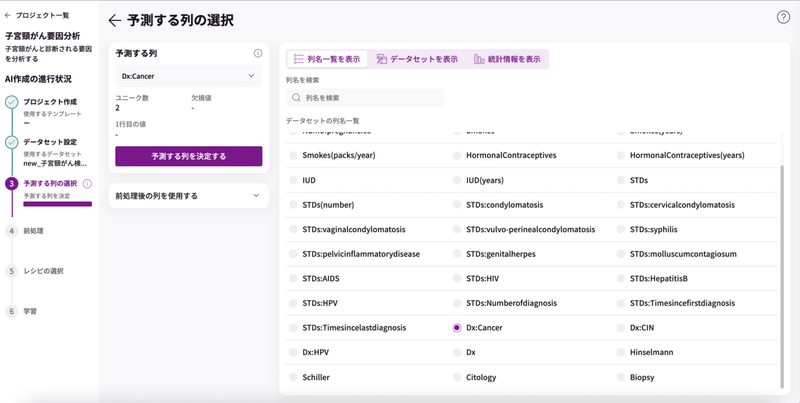Select the Citology radio button
Image resolution: width=800 pixels, height=403 pixels.
coord(457,377)
